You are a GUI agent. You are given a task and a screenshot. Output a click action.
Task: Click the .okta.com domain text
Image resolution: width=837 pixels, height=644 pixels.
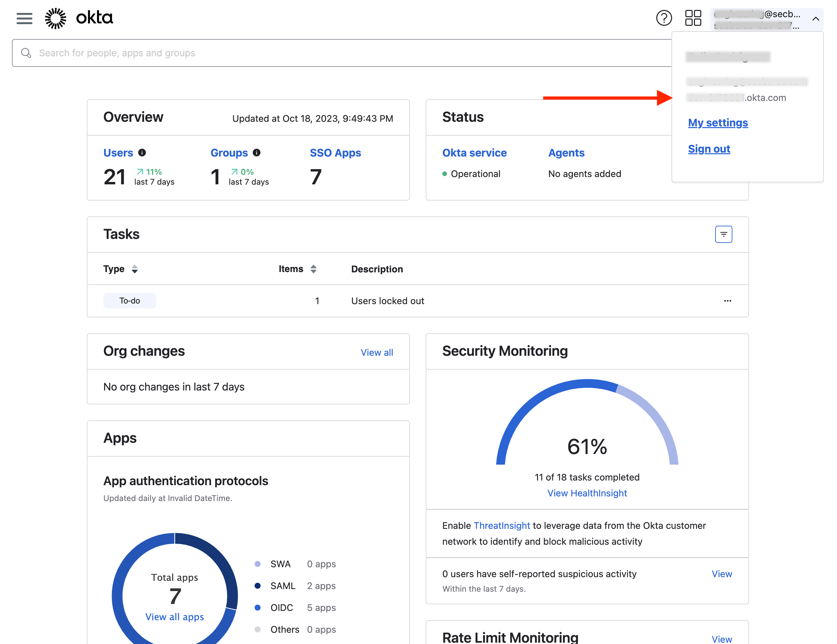click(x=765, y=98)
